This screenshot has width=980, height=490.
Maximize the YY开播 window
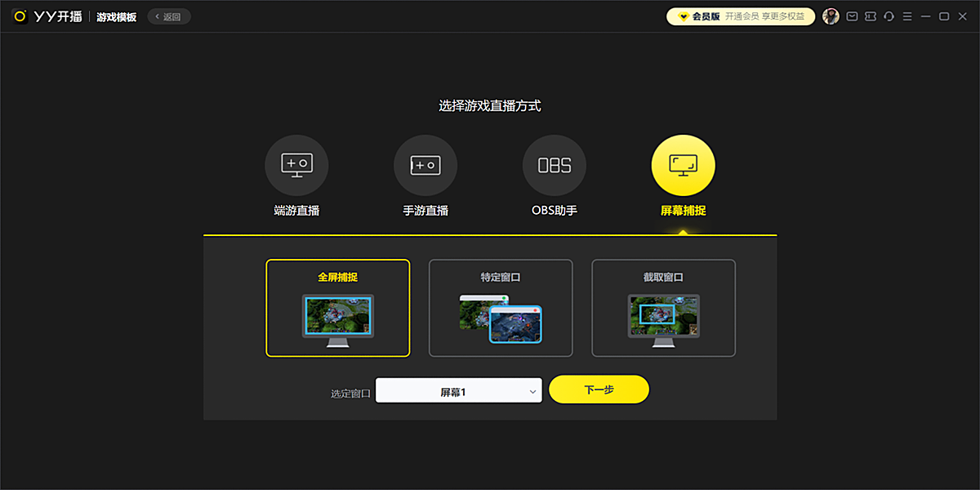tap(944, 16)
